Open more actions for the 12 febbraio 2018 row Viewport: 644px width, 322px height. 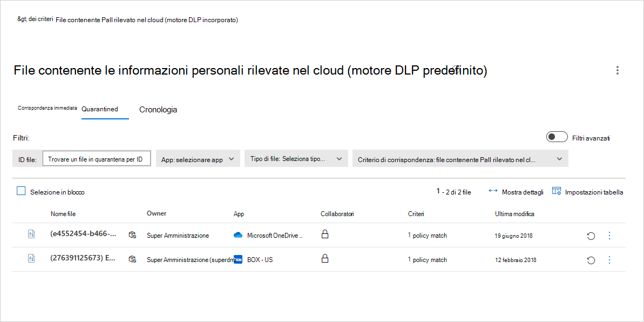(609, 259)
